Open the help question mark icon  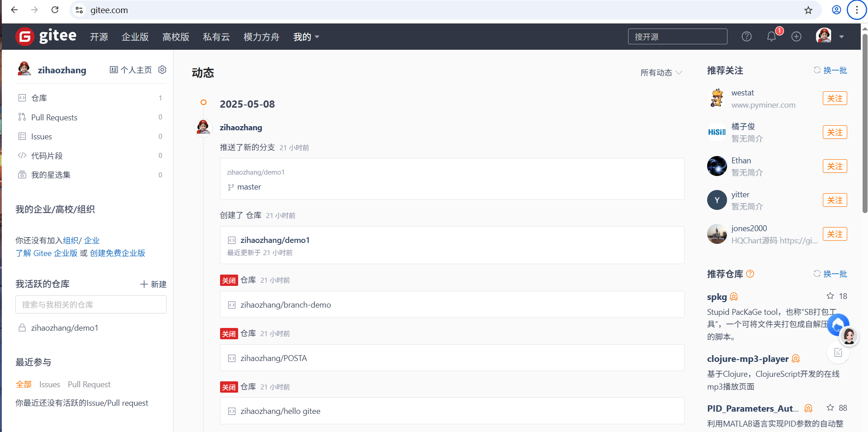click(746, 37)
